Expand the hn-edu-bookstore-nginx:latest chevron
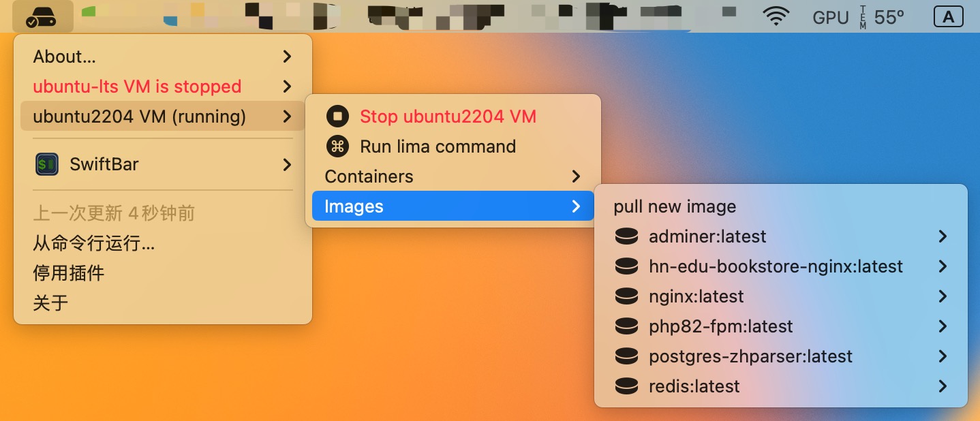Viewport: 980px width, 421px height. [x=943, y=266]
